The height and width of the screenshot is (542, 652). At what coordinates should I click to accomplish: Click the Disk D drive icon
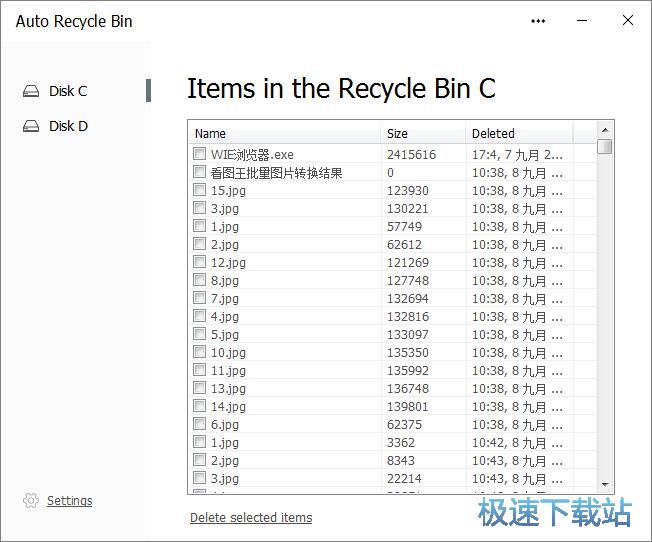(31, 126)
